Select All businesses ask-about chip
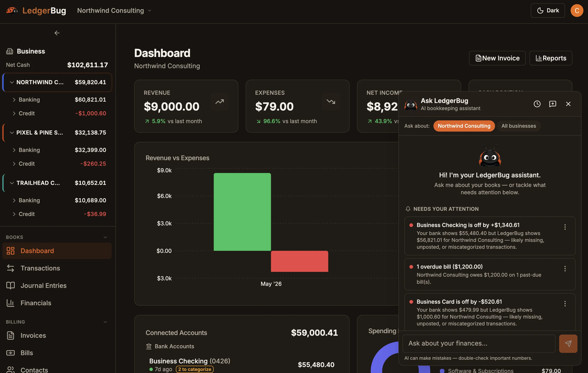Viewport: 588px width, 373px height. (x=519, y=126)
